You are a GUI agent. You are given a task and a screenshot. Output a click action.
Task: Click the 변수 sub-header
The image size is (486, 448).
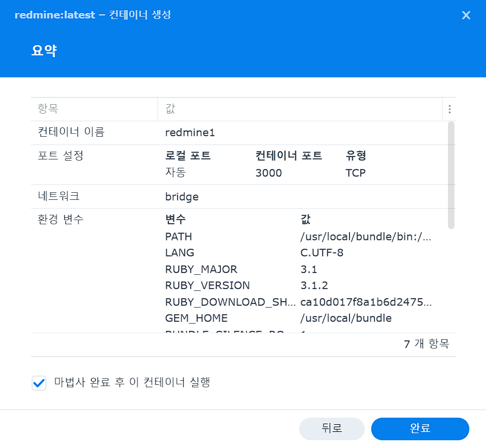click(x=175, y=220)
